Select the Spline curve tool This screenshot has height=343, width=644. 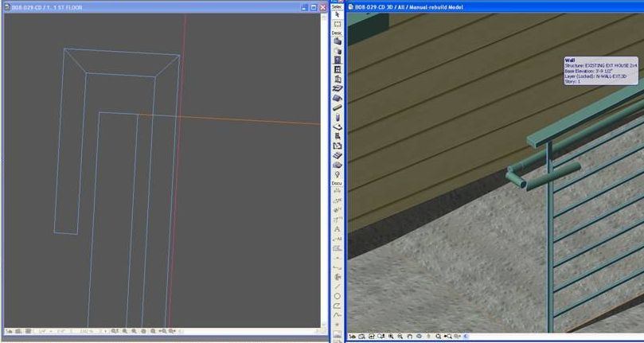(x=338, y=315)
